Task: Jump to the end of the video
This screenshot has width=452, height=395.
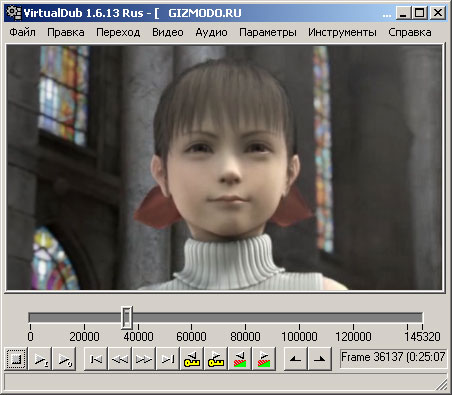Action: (x=168, y=359)
